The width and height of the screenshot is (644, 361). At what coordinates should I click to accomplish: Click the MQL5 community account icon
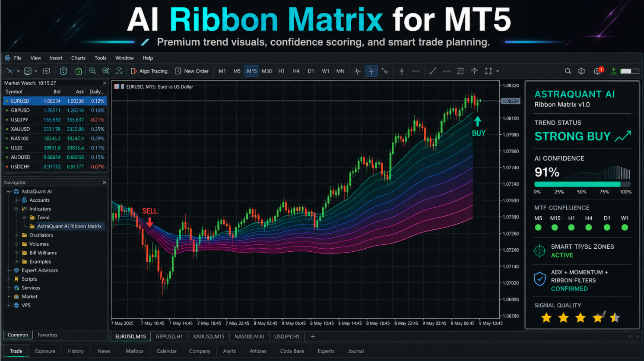[x=582, y=71]
